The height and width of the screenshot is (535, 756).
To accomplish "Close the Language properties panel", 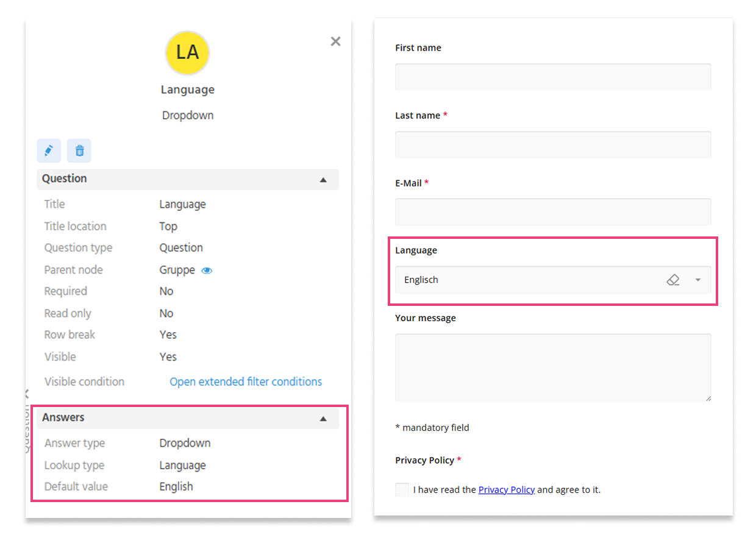I will point(335,41).
